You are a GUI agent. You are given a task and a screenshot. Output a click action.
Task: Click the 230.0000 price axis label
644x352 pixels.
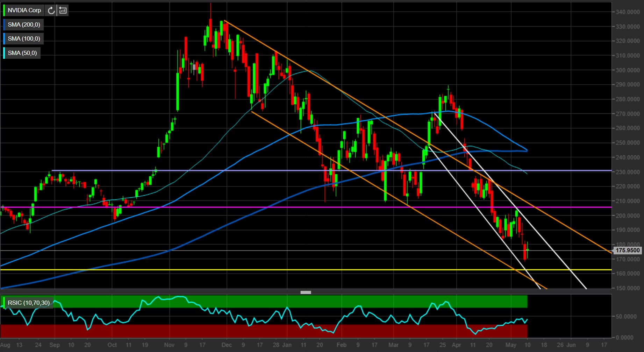tap(628, 172)
